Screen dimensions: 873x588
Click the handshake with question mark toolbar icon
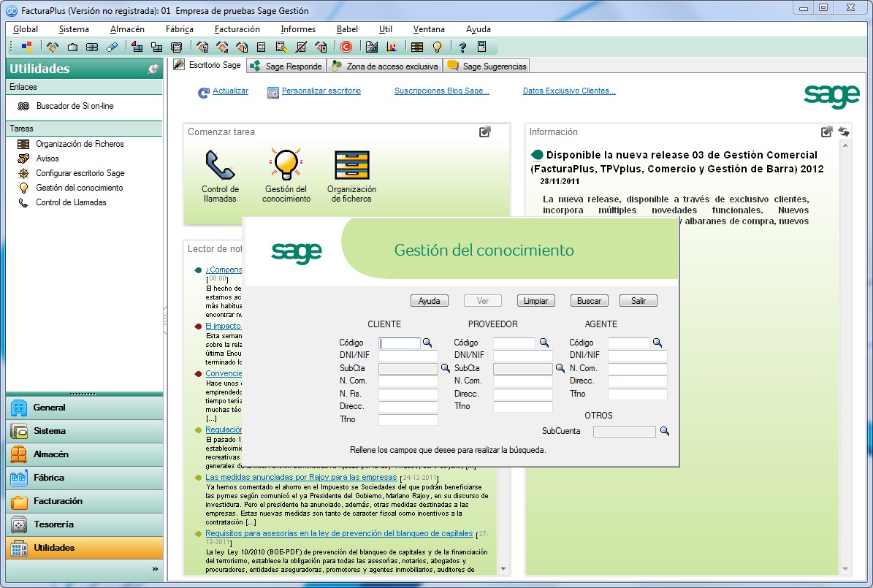(202, 47)
